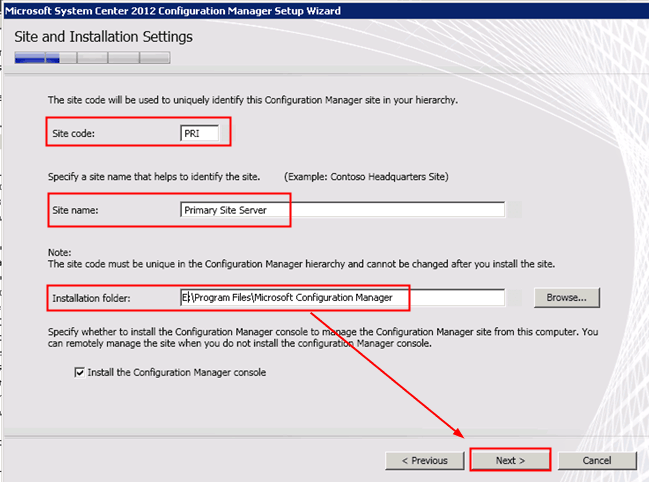
Task: Click the wizard window title bar text
Action: pyautogui.click(x=173, y=11)
